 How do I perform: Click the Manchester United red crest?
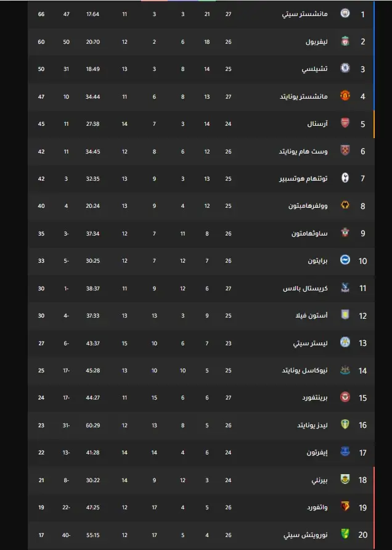click(x=345, y=96)
